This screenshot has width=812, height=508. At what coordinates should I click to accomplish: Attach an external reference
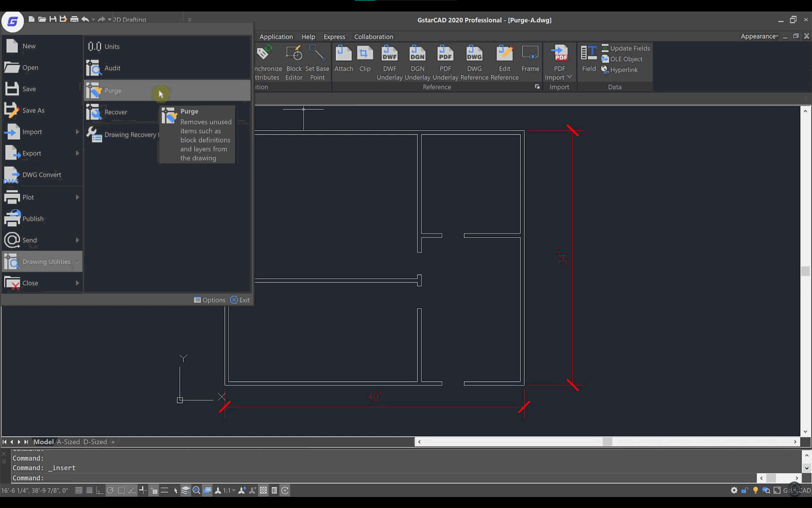[x=344, y=59]
